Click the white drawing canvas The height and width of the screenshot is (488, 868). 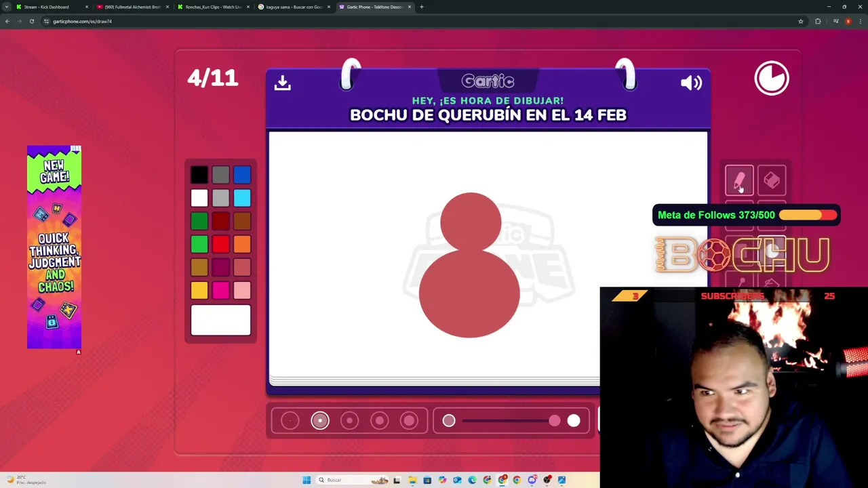[x=488, y=254]
